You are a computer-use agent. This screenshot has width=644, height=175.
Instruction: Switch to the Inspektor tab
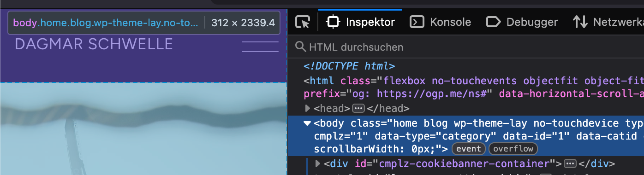[x=360, y=22]
